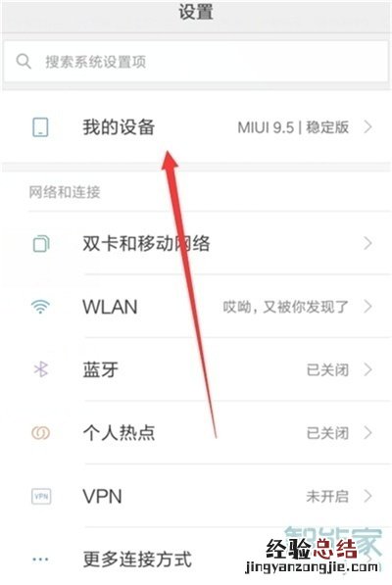Open the VPN row chevron
The image size is (392, 585).
tap(367, 496)
